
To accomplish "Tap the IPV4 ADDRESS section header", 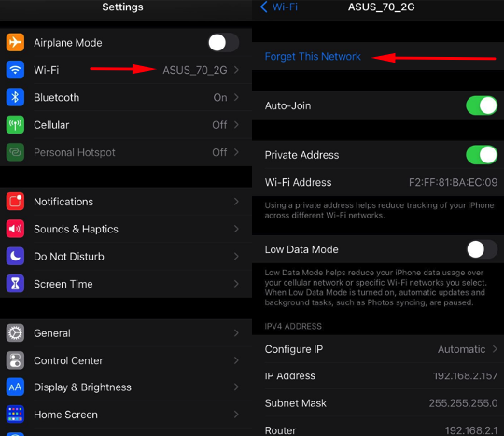I will click(x=293, y=326).
